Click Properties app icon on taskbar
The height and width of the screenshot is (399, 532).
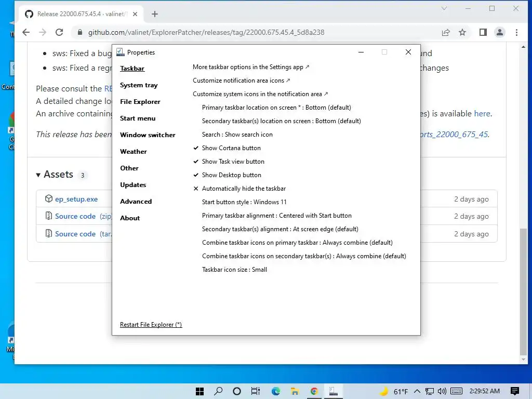[x=333, y=391]
